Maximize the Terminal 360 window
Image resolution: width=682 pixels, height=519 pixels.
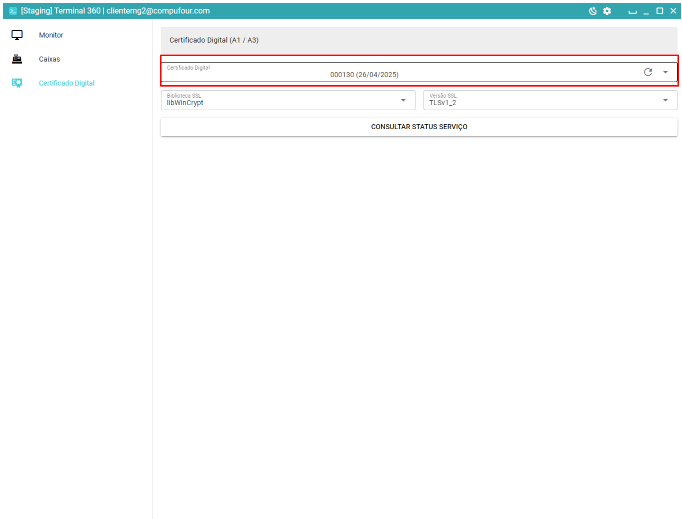point(659,10)
